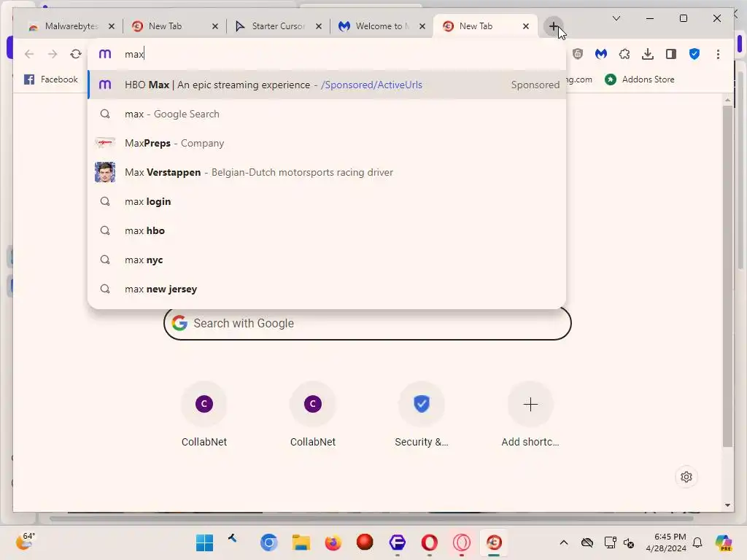Viewport: 747px width, 560px height.
Task: Pick 'max login' search suggestion
Action: (x=327, y=201)
